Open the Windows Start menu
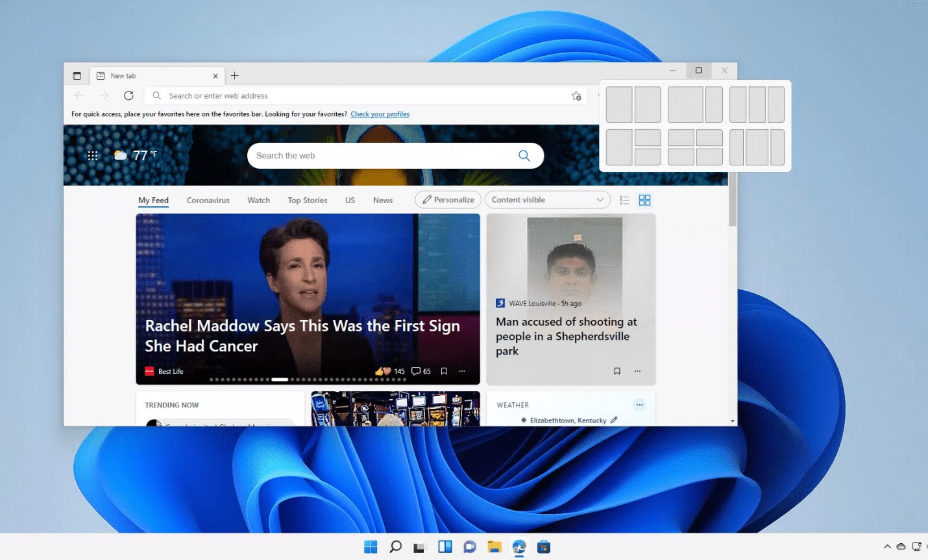 coord(371,547)
